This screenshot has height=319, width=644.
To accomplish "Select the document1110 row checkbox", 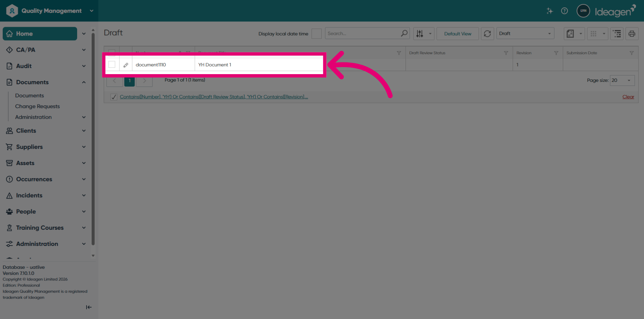I will (x=112, y=64).
